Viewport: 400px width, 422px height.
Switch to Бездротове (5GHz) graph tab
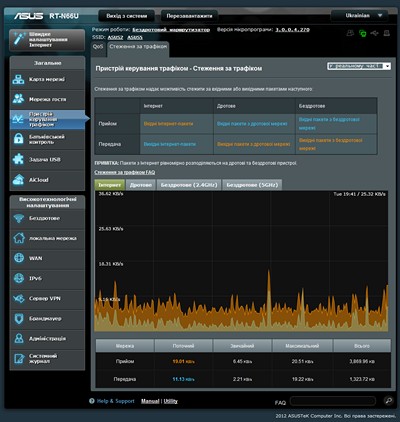(252, 185)
